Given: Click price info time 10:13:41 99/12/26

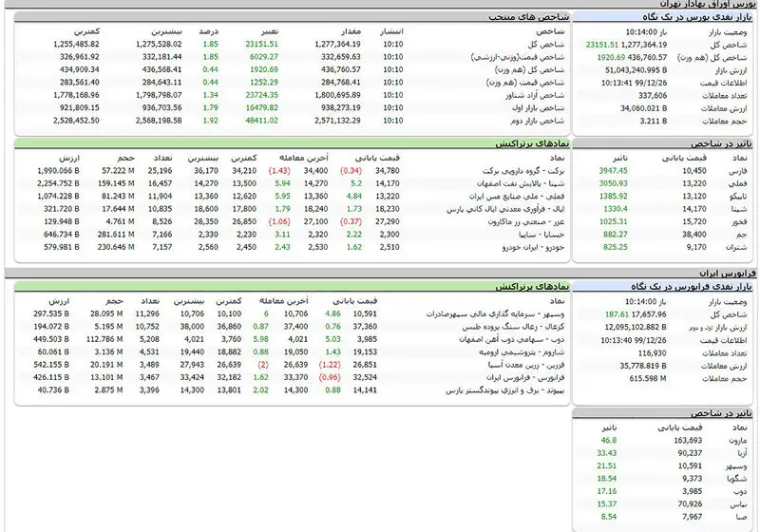Looking at the screenshot, I should click(634, 83).
